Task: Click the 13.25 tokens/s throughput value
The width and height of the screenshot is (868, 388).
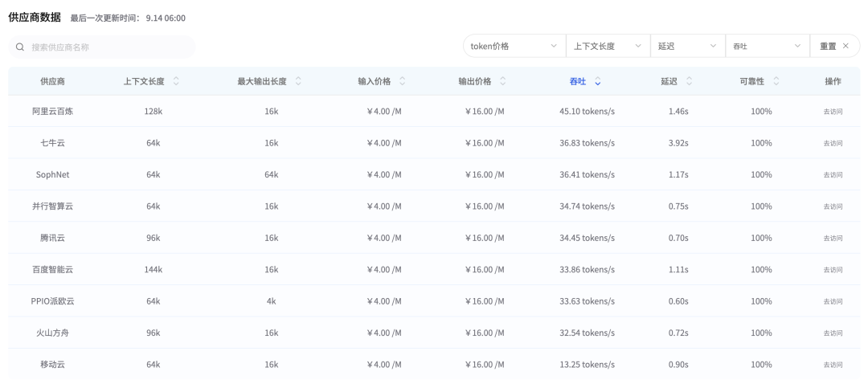Action: [588, 365]
